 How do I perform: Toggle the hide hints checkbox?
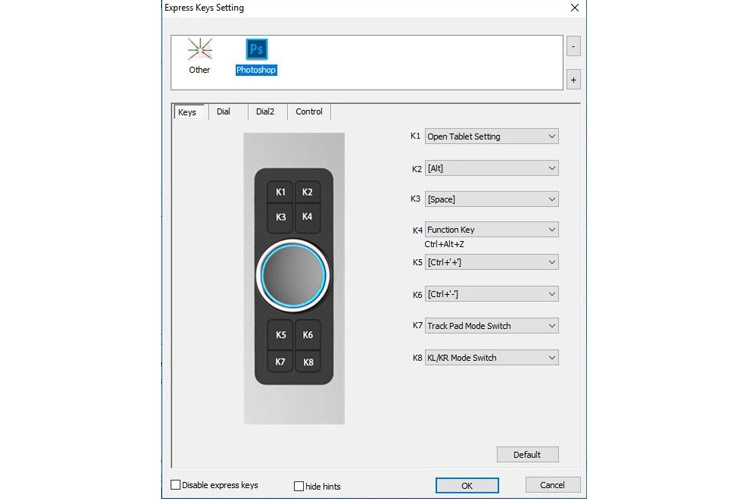[299, 486]
